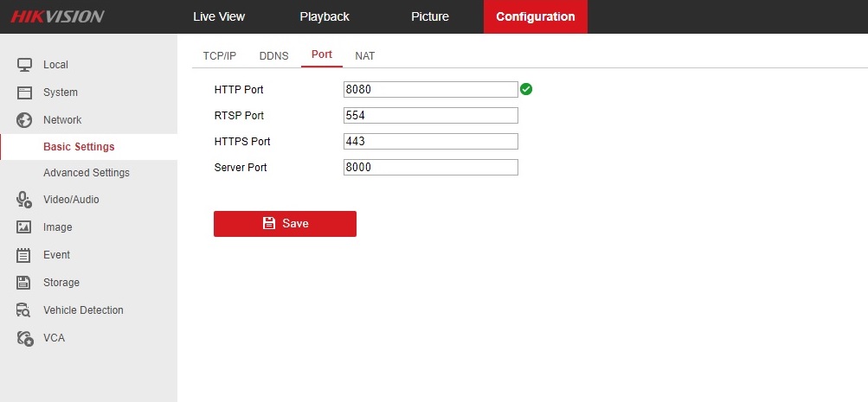Select the TCP/IP settings tab
The width and height of the screenshot is (868, 402).
click(219, 55)
